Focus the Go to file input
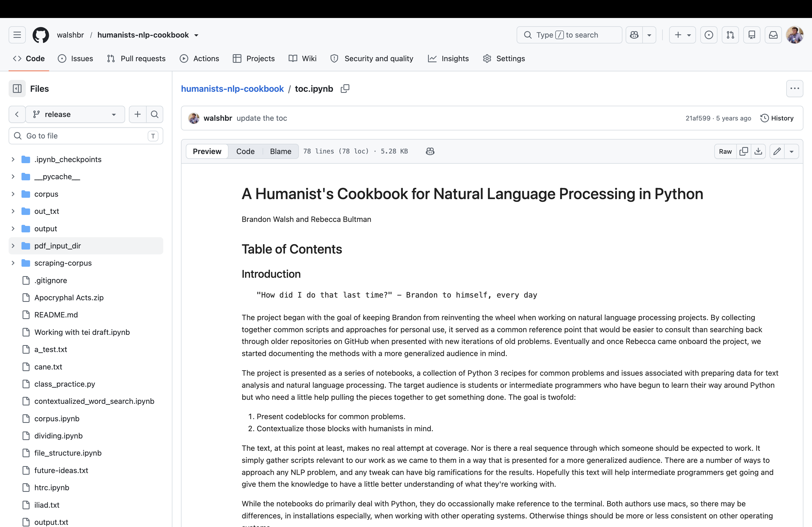812x527 pixels. pos(86,136)
